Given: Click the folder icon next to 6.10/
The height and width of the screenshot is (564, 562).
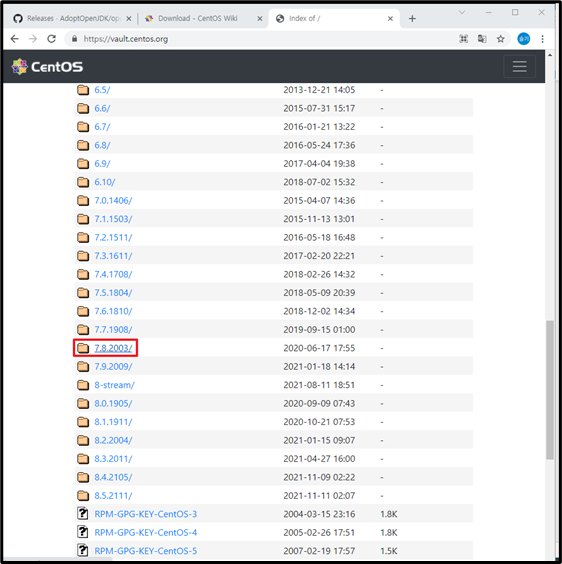Looking at the screenshot, I should [83, 182].
